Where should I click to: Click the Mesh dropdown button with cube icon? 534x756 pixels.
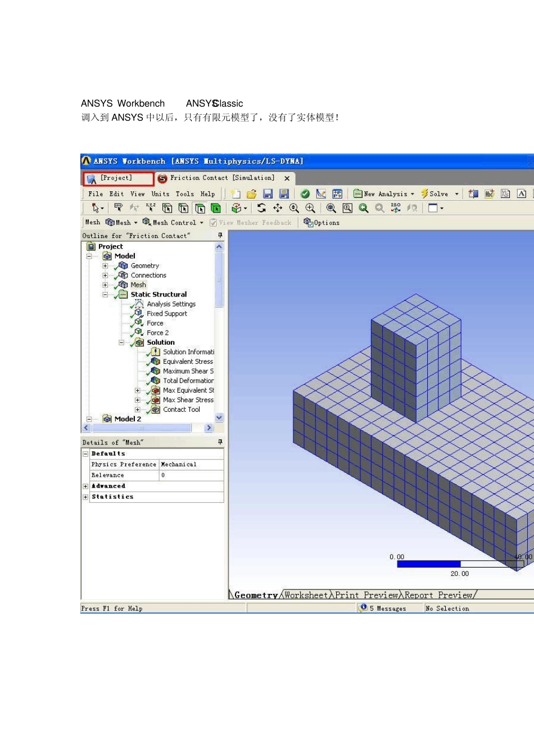click(x=121, y=223)
